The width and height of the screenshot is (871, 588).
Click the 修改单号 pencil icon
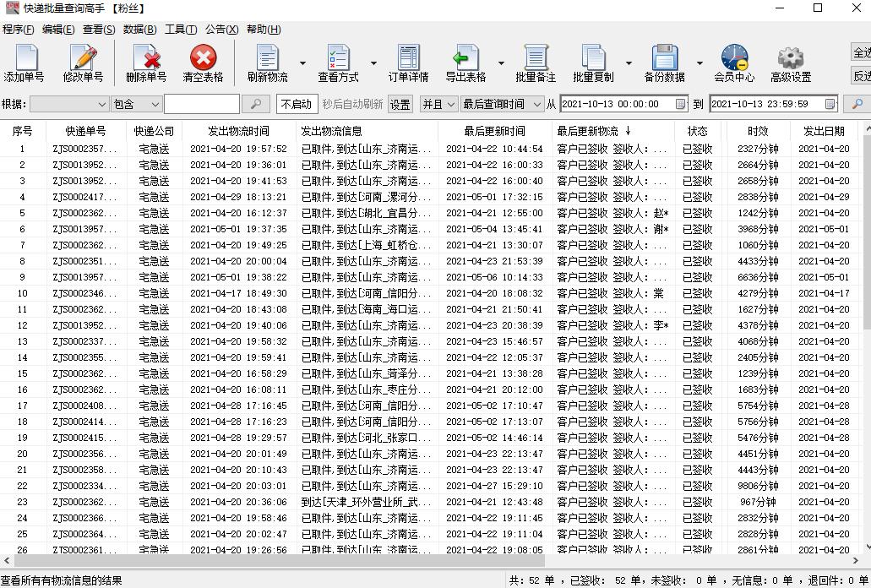(84, 57)
